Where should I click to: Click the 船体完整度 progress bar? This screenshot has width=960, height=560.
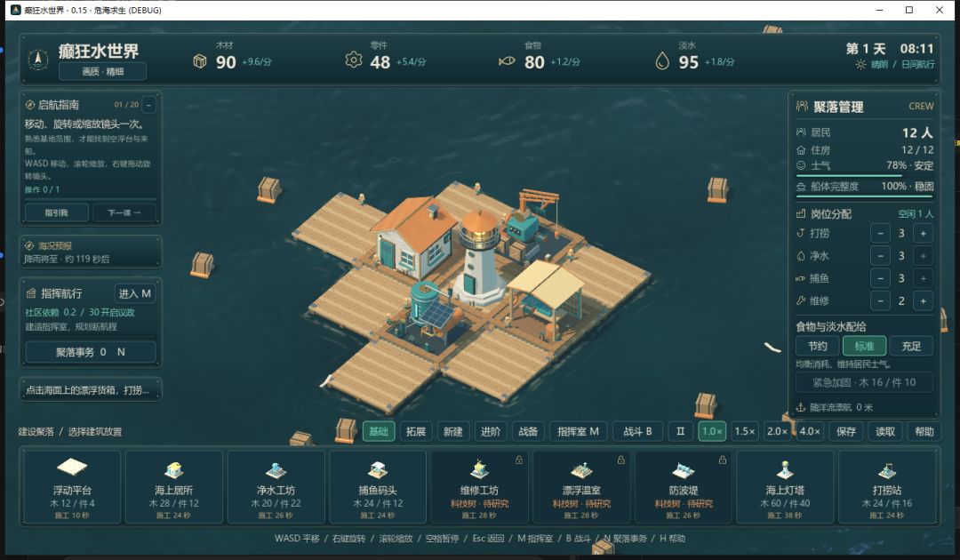[865, 196]
